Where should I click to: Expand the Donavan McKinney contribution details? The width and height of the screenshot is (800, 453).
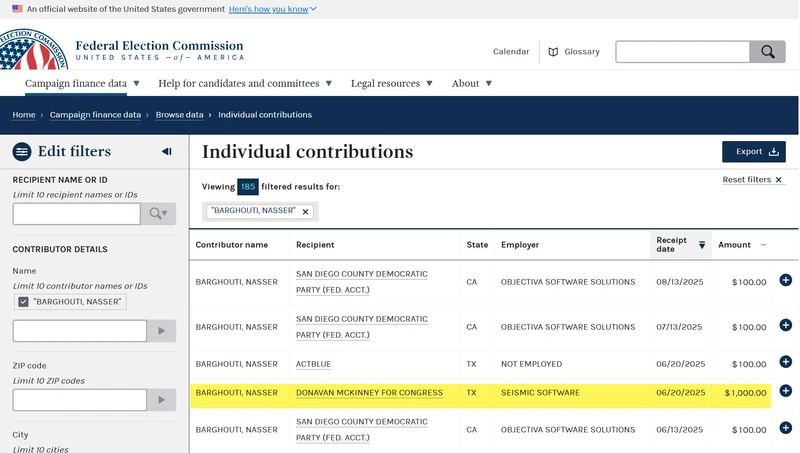coord(786,391)
